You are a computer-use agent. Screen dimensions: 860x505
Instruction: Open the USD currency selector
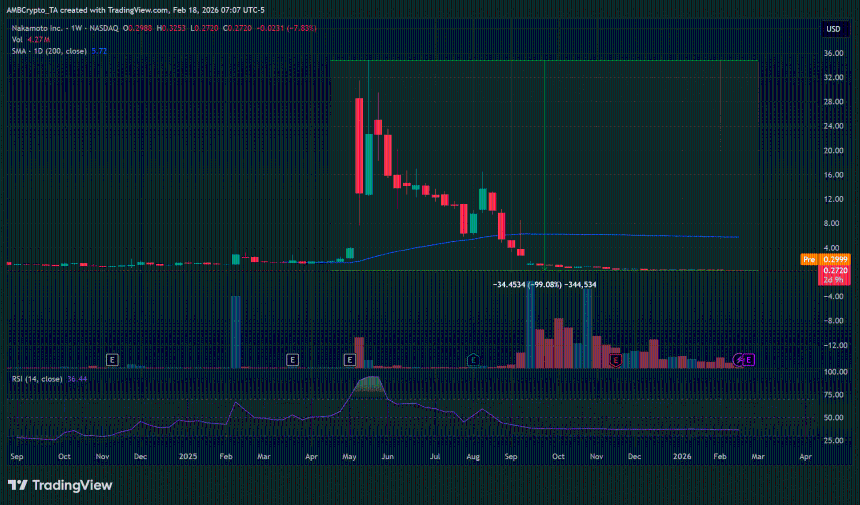point(833,29)
